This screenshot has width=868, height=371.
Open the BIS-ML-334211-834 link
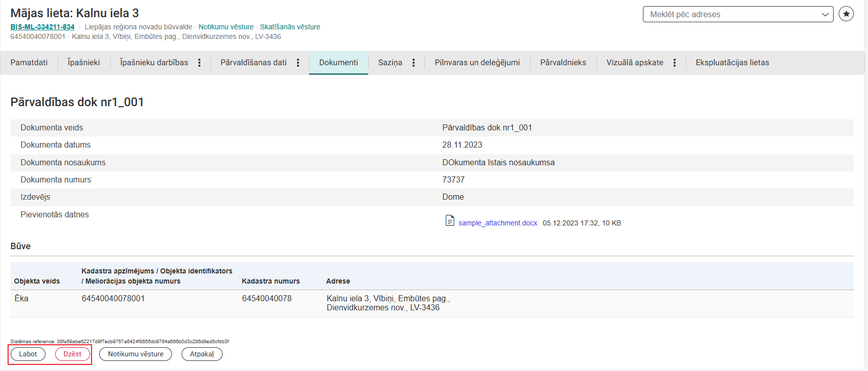42,27
